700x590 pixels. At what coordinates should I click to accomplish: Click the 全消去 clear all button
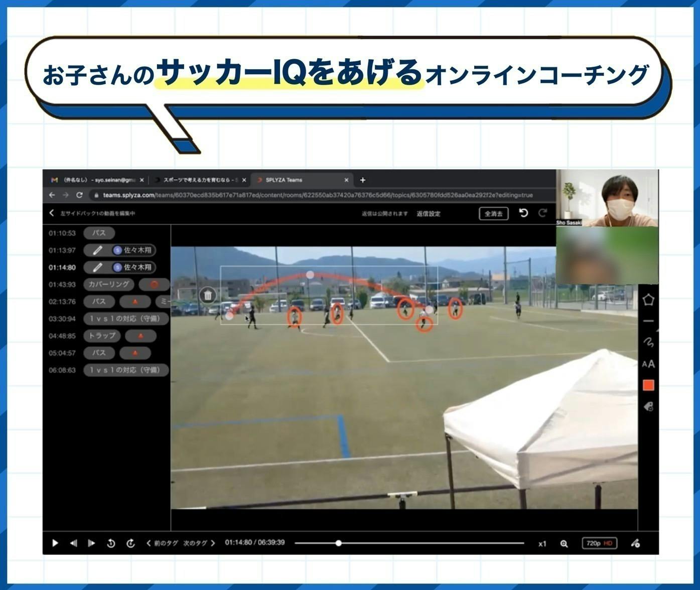[x=493, y=214]
